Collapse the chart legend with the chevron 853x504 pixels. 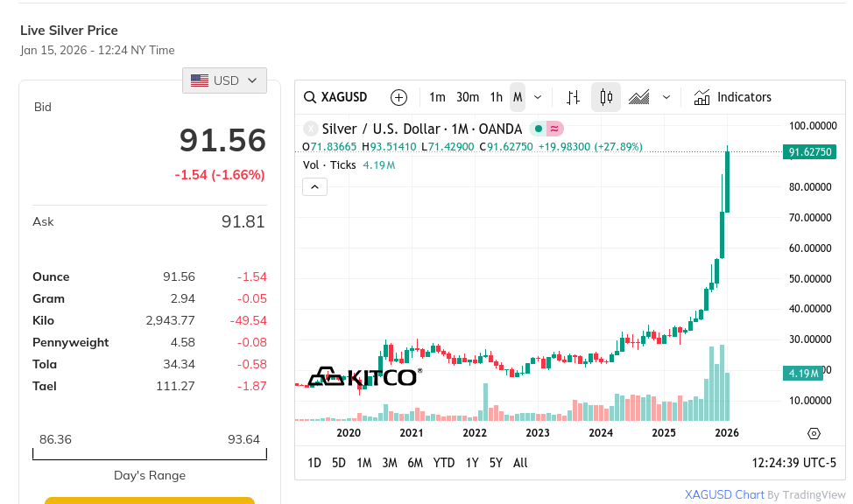tap(314, 187)
